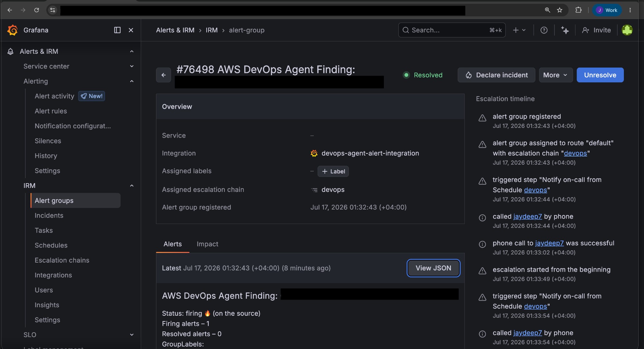Collapse the Alerting section chevron
644x349 pixels.
pyautogui.click(x=131, y=81)
